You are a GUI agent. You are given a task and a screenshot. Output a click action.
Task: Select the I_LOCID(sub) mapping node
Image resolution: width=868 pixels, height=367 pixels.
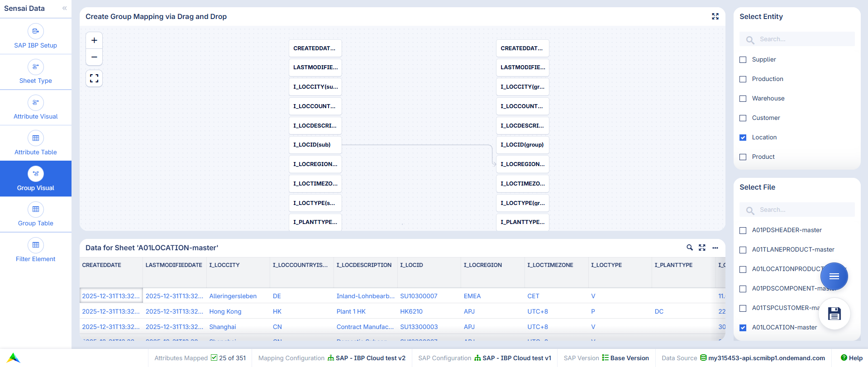point(315,145)
